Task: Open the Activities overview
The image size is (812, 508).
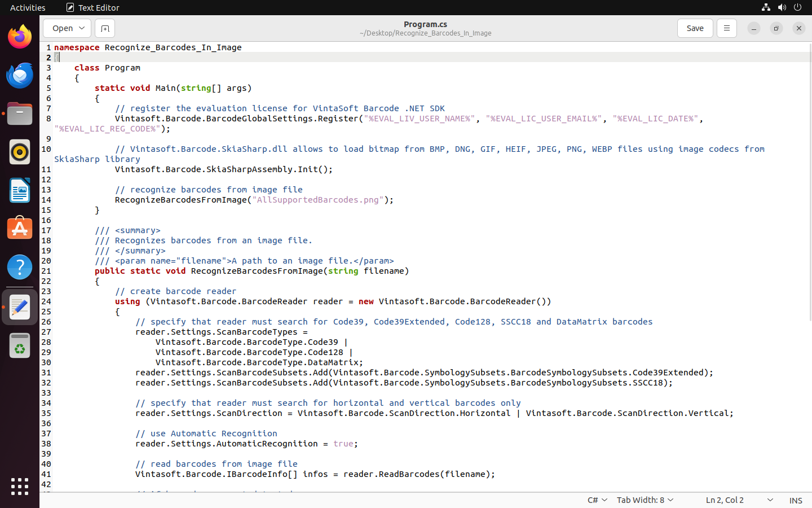Action: click(x=28, y=7)
